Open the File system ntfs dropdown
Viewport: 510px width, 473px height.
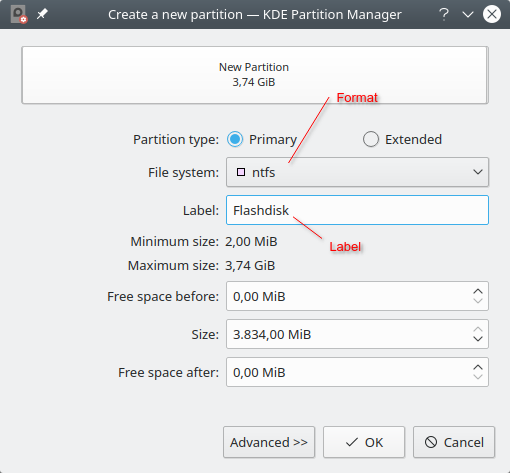(357, 172)
